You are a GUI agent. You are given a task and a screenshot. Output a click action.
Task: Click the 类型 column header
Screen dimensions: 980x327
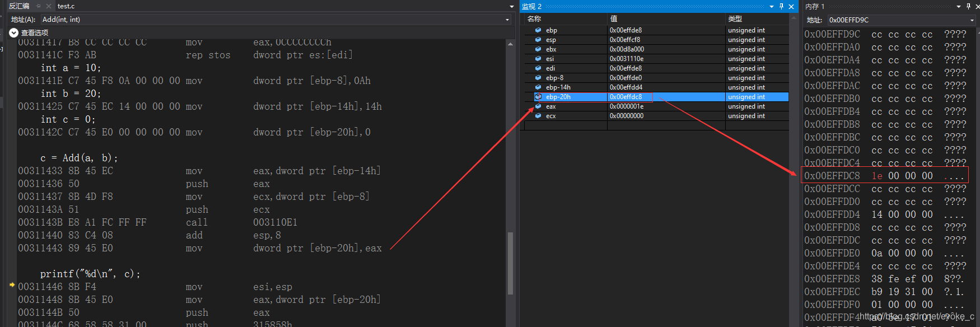[x=757, y=19]
